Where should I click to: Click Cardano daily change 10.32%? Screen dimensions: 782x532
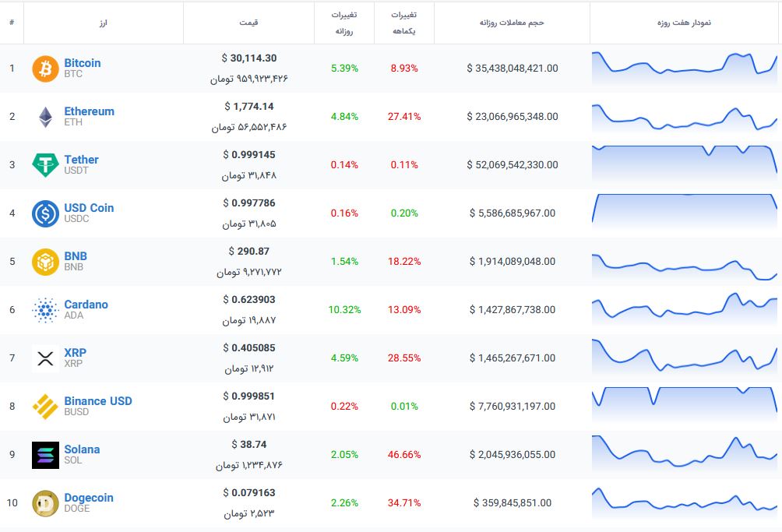click(x=344, y=310)
